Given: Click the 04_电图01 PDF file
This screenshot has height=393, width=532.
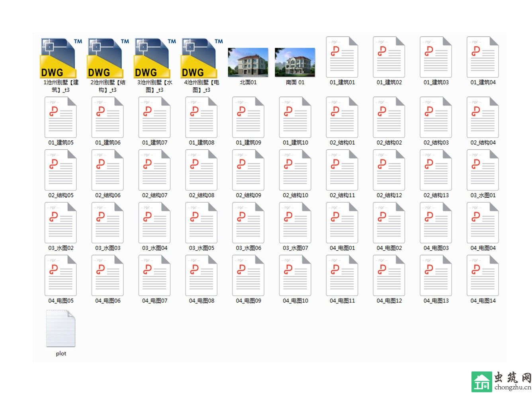Looking at the screenshot, I should (x=342, y=223).
